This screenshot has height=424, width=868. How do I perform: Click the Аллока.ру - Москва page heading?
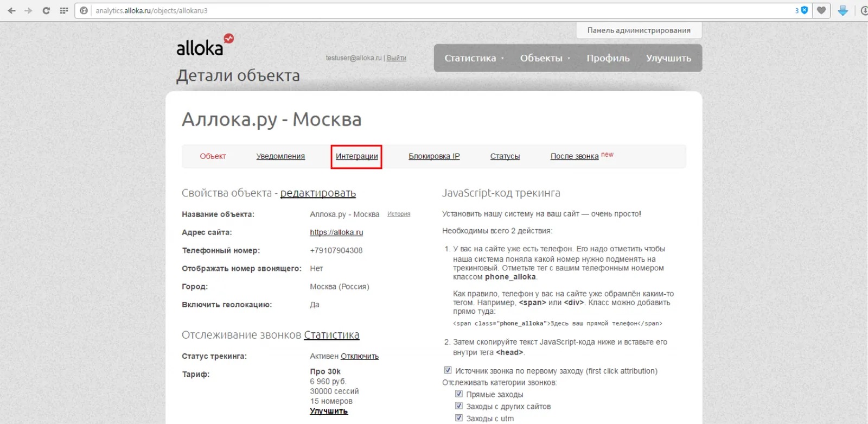pyautogui.click(x=272, y=119)
